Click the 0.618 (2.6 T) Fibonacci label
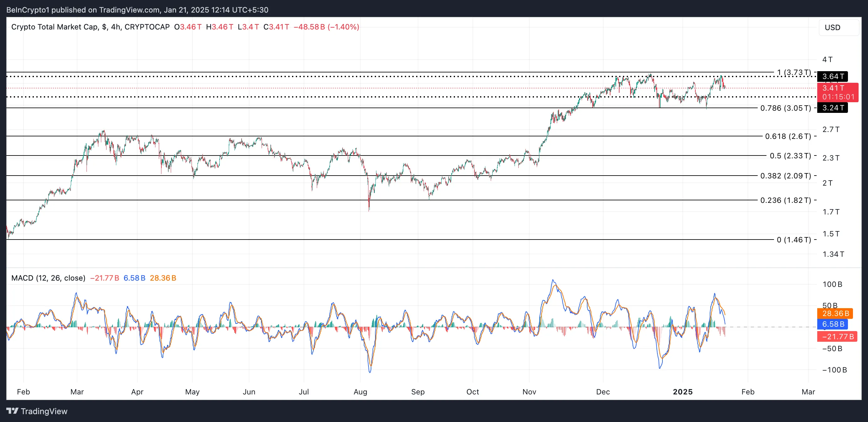 (x=787, y=136)
